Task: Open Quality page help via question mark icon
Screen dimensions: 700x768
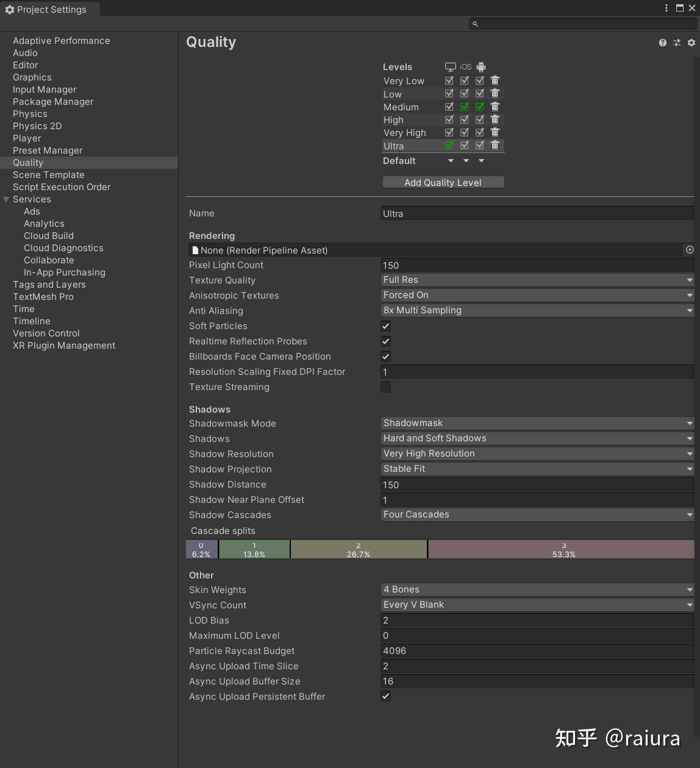Action: tap(662, 43)
